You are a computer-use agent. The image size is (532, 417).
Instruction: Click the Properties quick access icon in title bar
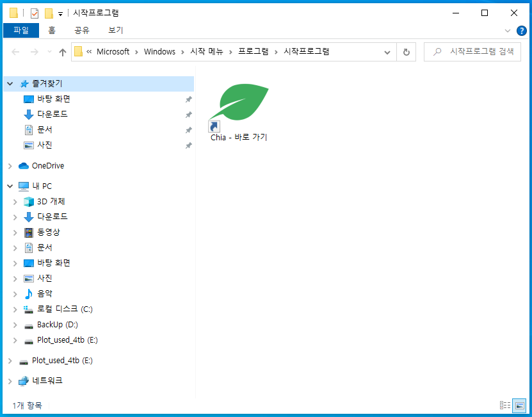35,13
